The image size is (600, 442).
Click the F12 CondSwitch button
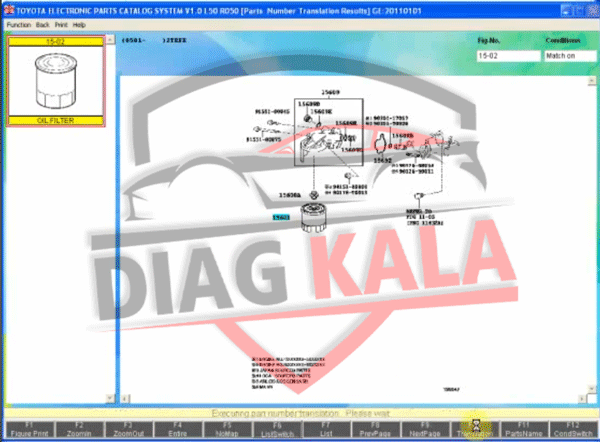573,429
